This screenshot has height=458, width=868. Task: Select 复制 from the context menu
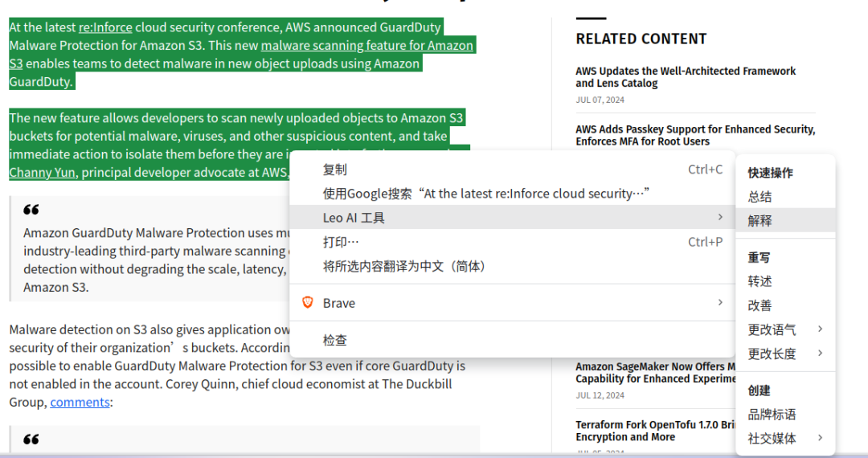(x=335, y=170)
